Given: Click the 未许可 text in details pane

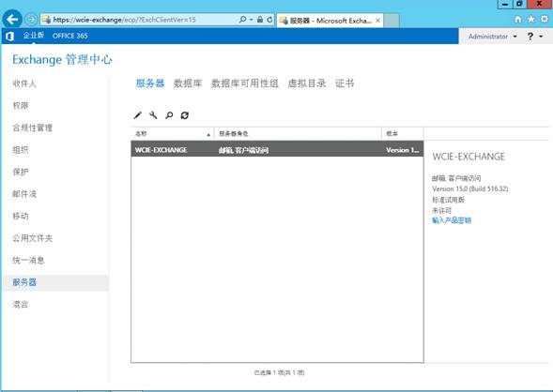Looking at the screenshot, I should [x=441, y=210].
